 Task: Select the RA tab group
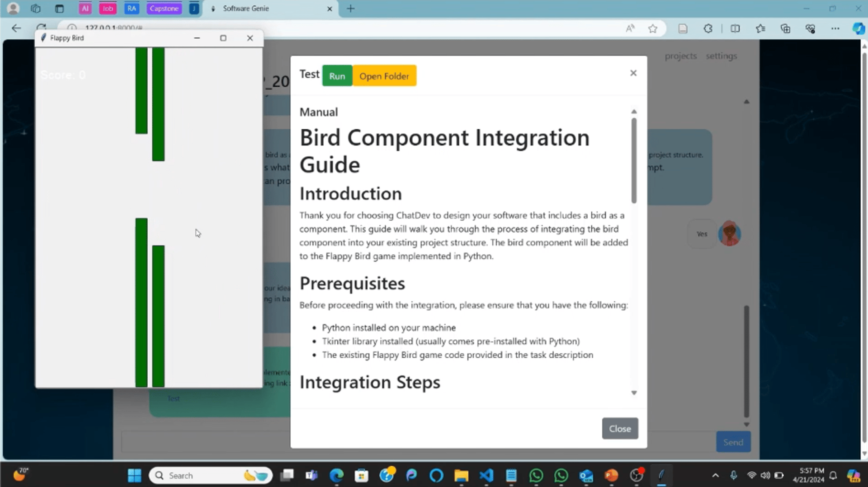pos(132,9)
